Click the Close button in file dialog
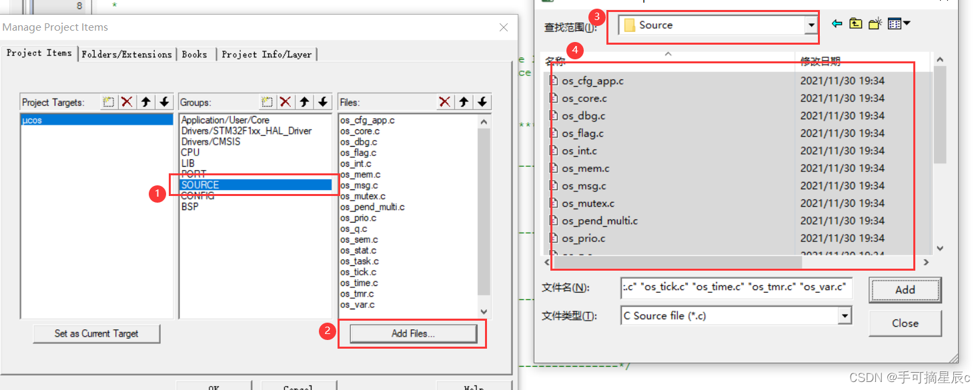 click(x=905, y=323)
